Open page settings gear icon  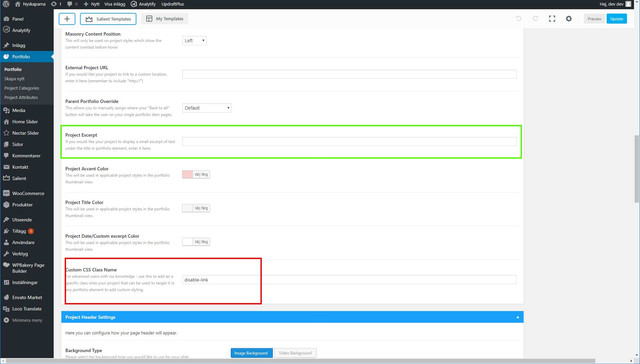(x=569, y=19)
